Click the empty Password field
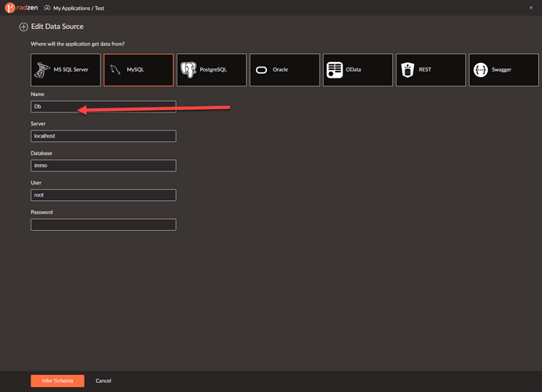The height and width of the screenshot is (392, 542). [x=104, y=225]
